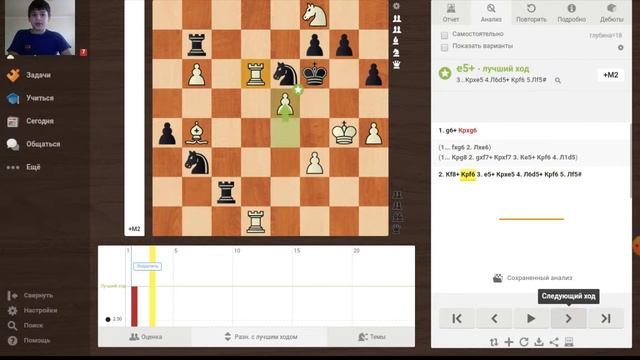
Task: Select the white king on g4
Action: pyautogui.click(x=344, y=133)
